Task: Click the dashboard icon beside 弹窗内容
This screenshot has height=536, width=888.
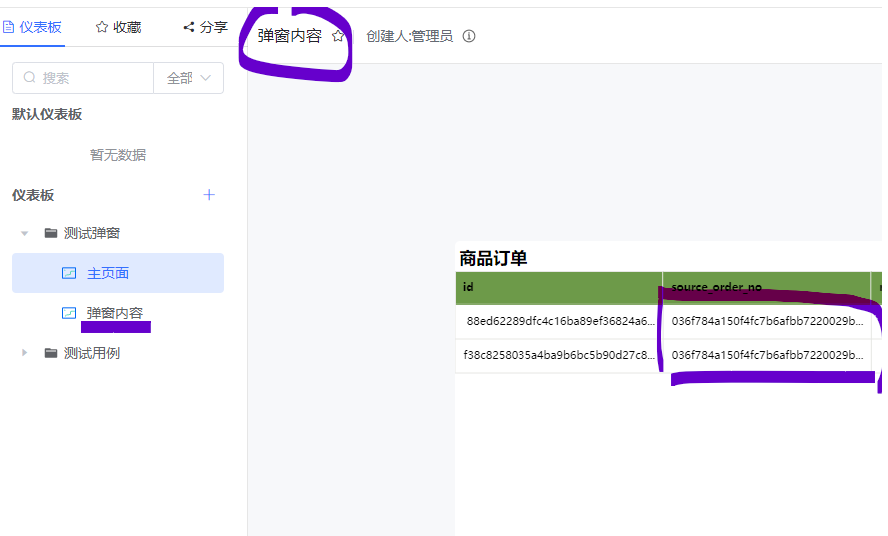Action: (69, 313)
